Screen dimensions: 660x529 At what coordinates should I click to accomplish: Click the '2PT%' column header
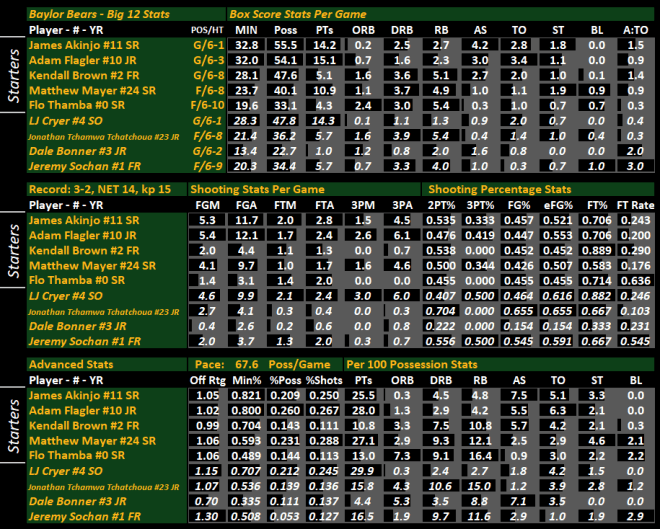click(441, 205)
